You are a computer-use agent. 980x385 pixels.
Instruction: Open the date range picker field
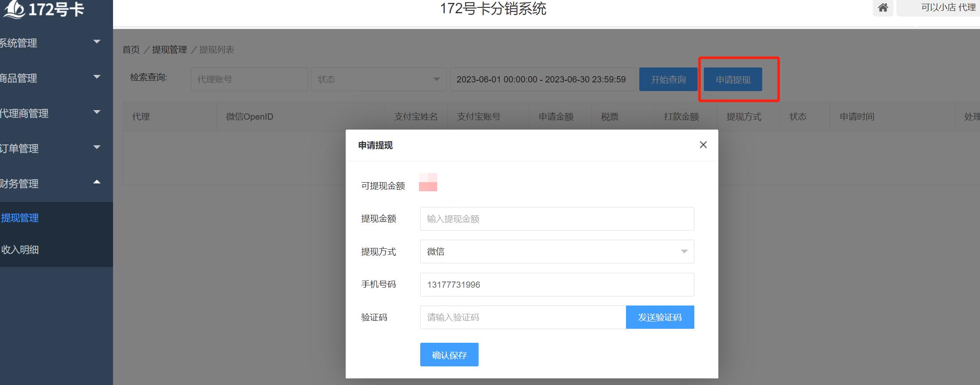[x=542, y=79]
